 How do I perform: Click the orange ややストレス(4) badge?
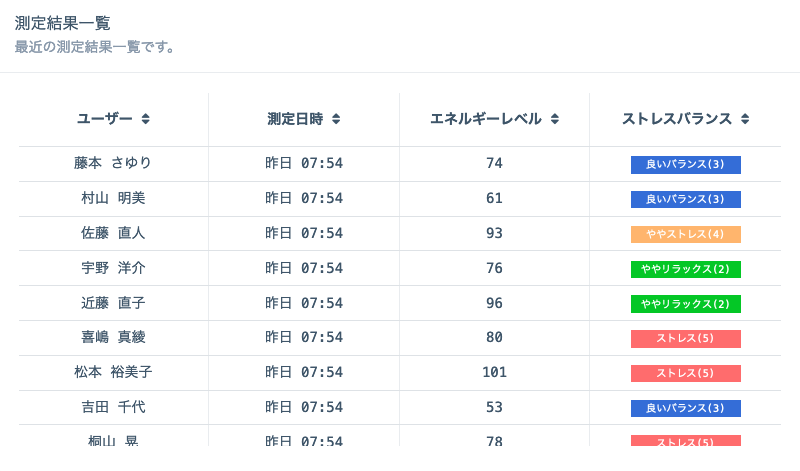pos(685,234)
